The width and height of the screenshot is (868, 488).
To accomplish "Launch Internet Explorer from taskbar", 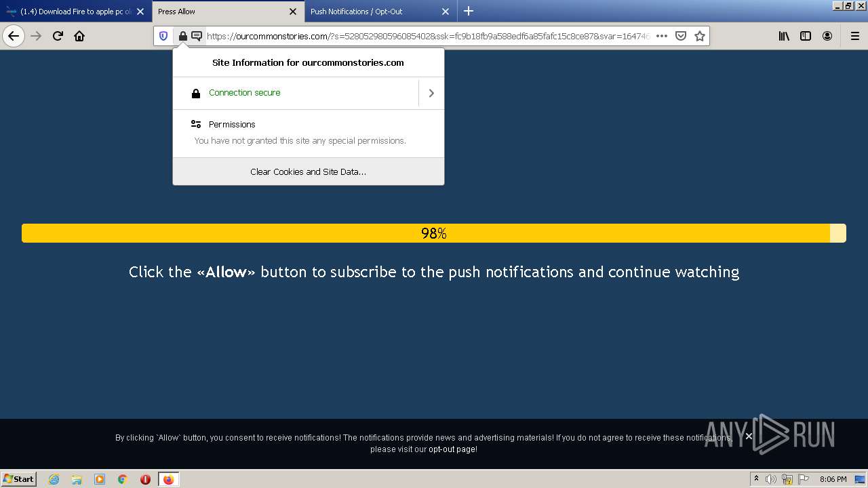I will click(x=54, y=479).
